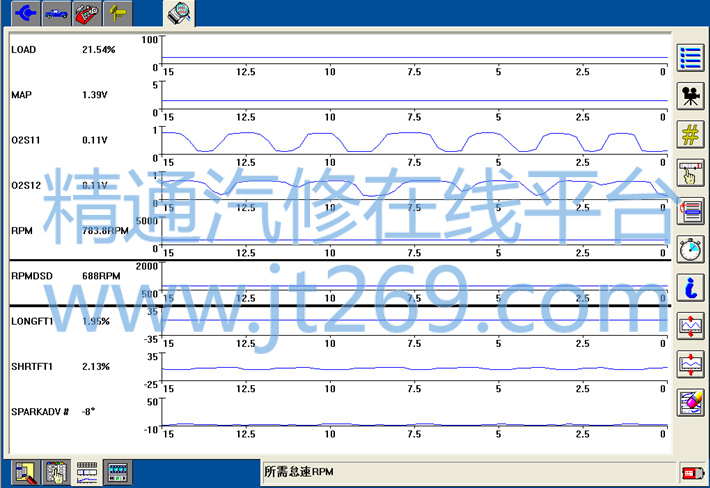Select the yellow signpost tab
This screenshot has width=710, height=488.
(x=118, y=13)
